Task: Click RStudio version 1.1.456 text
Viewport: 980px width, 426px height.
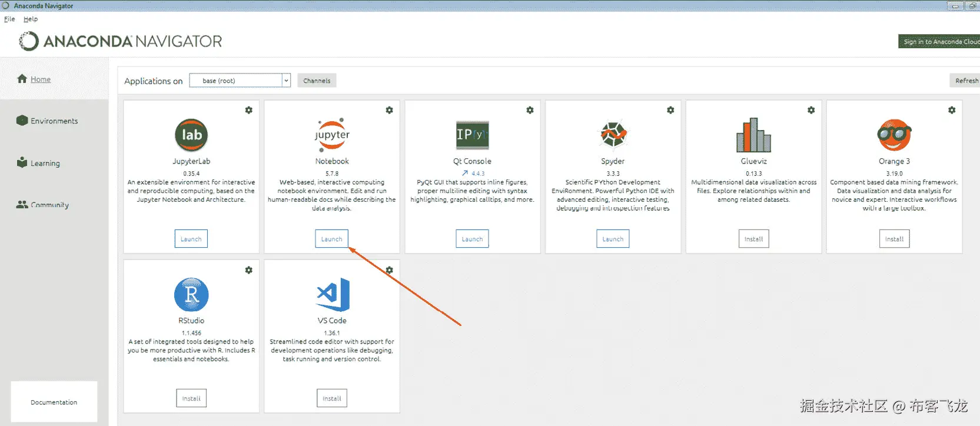Action: click(x=191, y=333)
